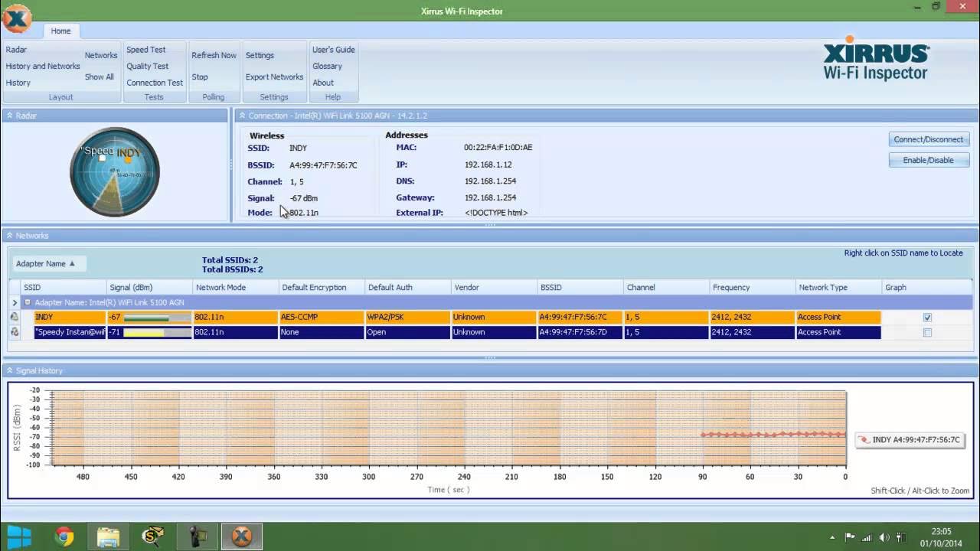Open the volume speaker tray icon
This screenshot has width=980, height=551.
(x=884, y=537)
